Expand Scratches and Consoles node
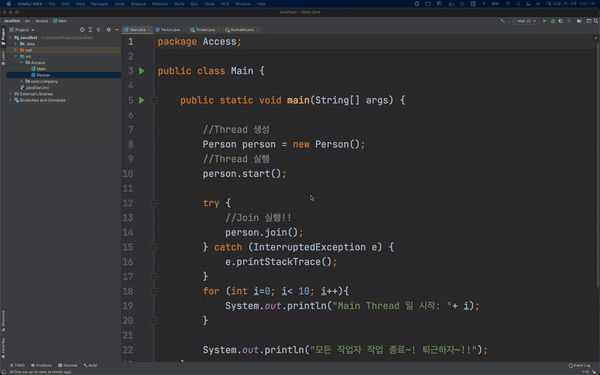600x375 pixels. click(x=10, y=100)
